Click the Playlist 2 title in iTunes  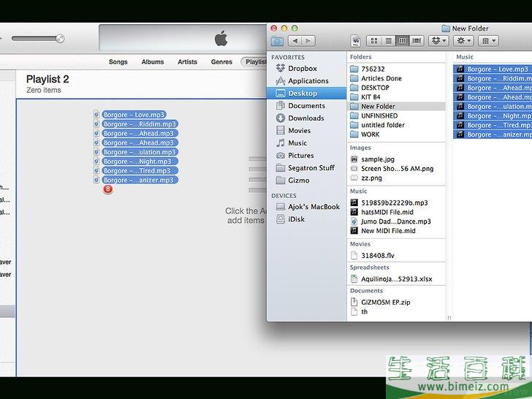click(x=47, y=79)
